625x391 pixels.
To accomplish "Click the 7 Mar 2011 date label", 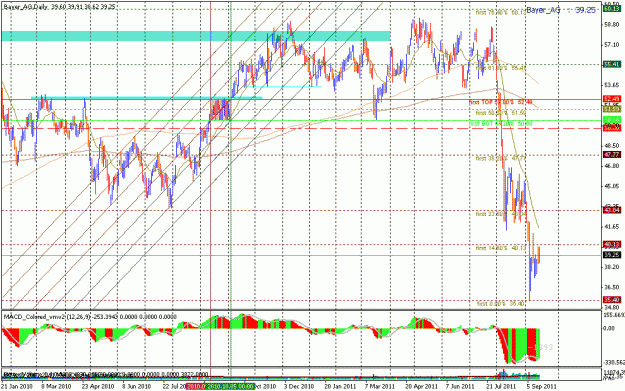I will pyautogui.click(x=381, y=386).
